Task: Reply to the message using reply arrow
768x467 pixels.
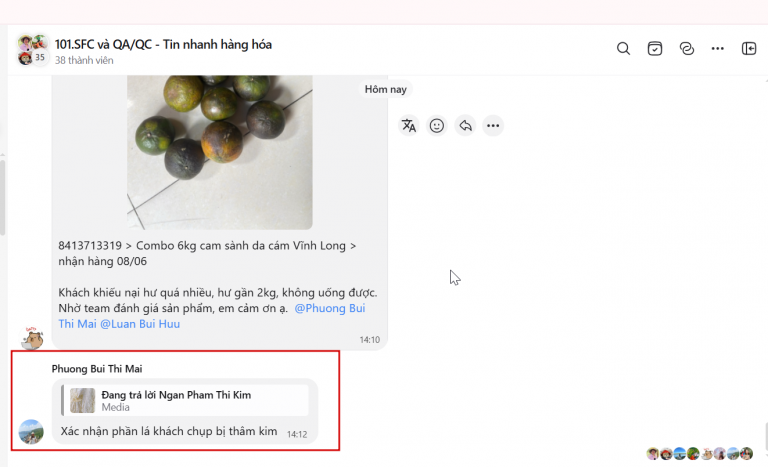Action: point(465,126)
